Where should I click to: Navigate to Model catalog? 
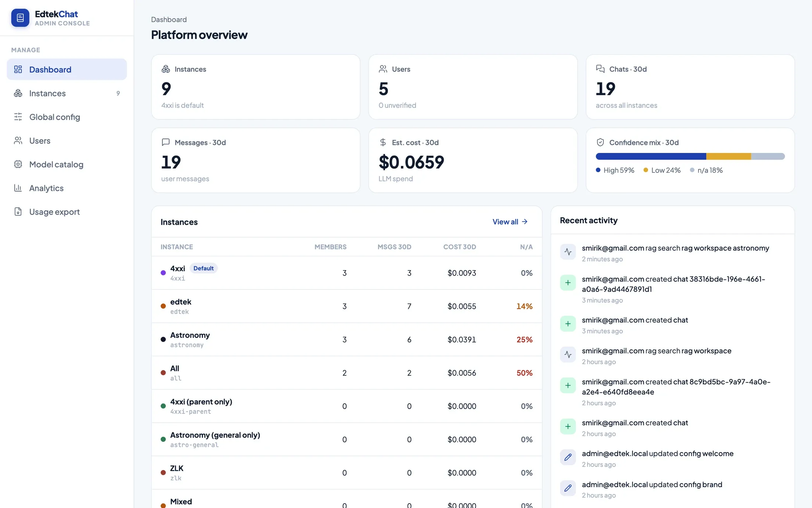coord(67,164)
